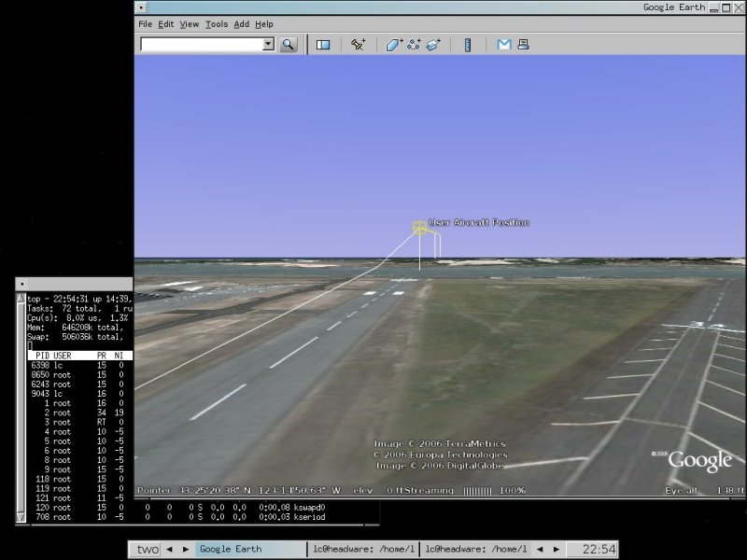The width and height of the screenshot is (747, 560).
Task: Open the Edit menu
Action: [x=166, y=24]
